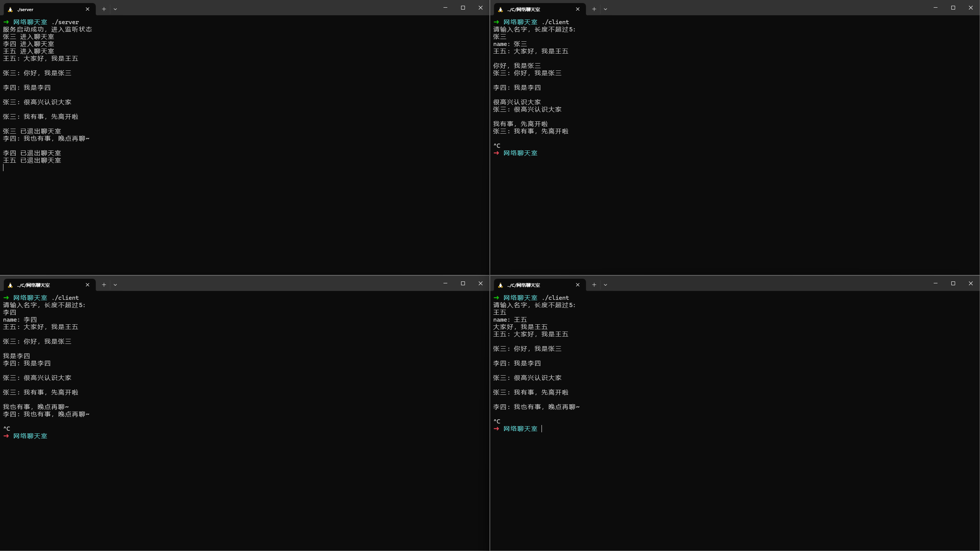
Task: Click '^C' line in 王五 client terminal
Action: (x=497, y=422)
